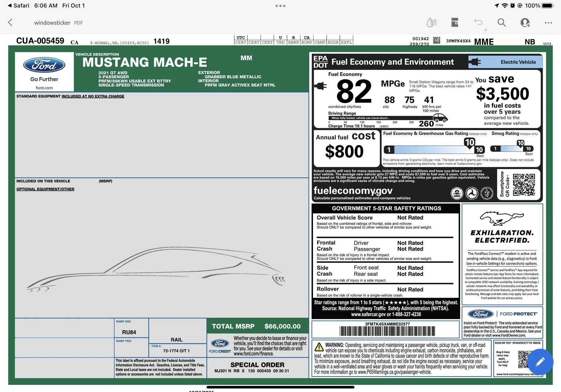Viewport: 561px width, 392px height.
Task: Select the windowsticker file title
Action: [52, 23]
